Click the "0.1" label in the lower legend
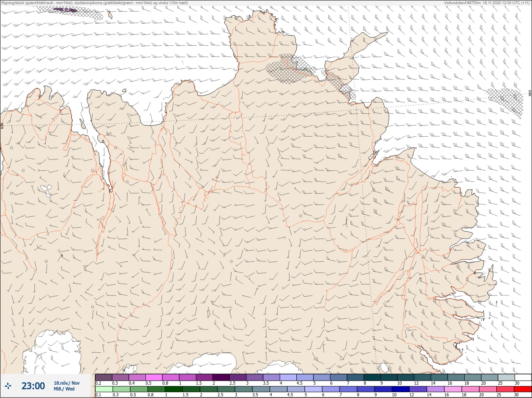 coord(98,395)
